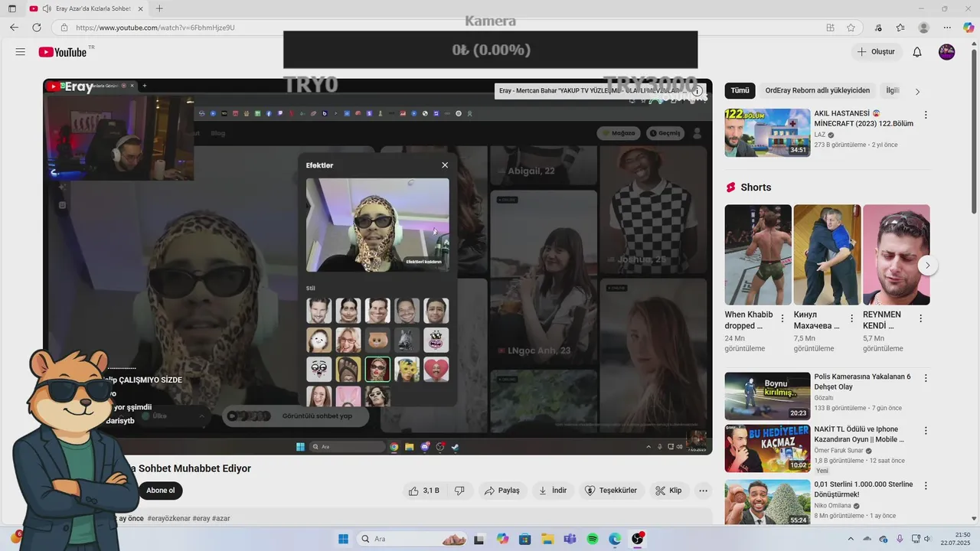Subscribe with the Abone ol button
This screenshot has width=980, height=551.
(161, 491)
